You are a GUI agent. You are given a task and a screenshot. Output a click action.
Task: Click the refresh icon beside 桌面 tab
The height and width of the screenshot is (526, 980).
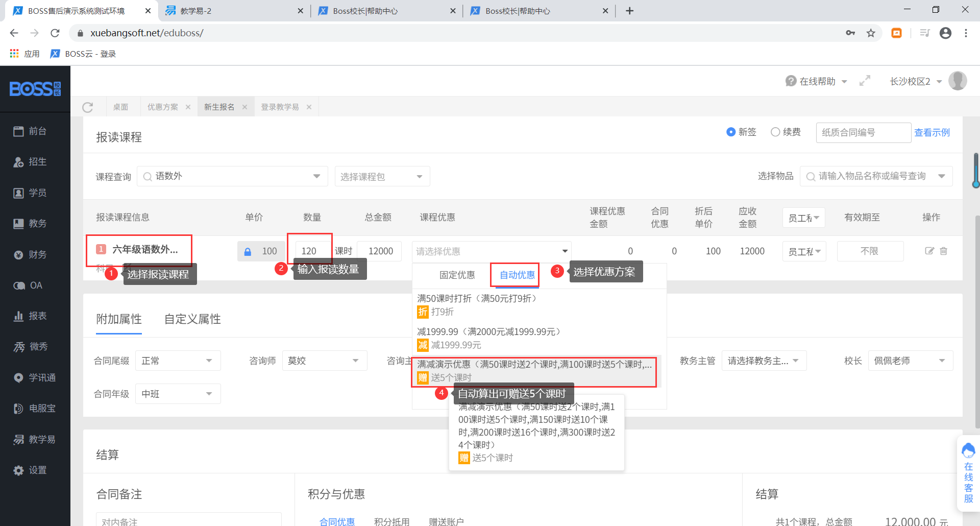pos(88,107)
